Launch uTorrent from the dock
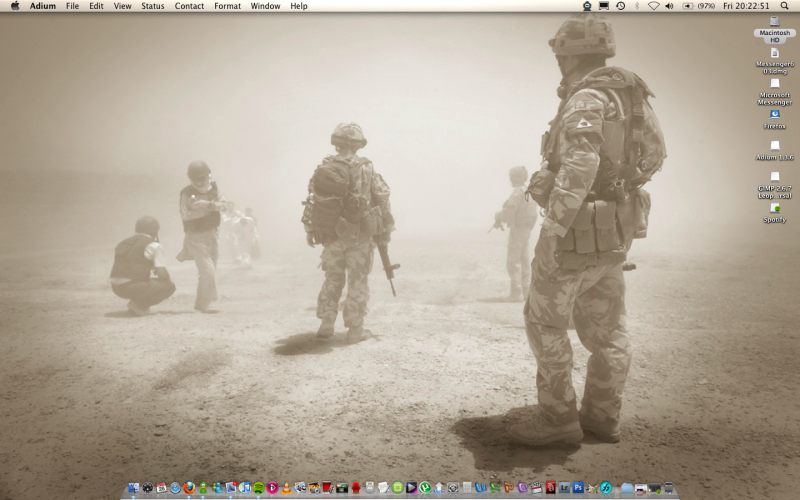This screenshot has width=800, height=500. 425,488
